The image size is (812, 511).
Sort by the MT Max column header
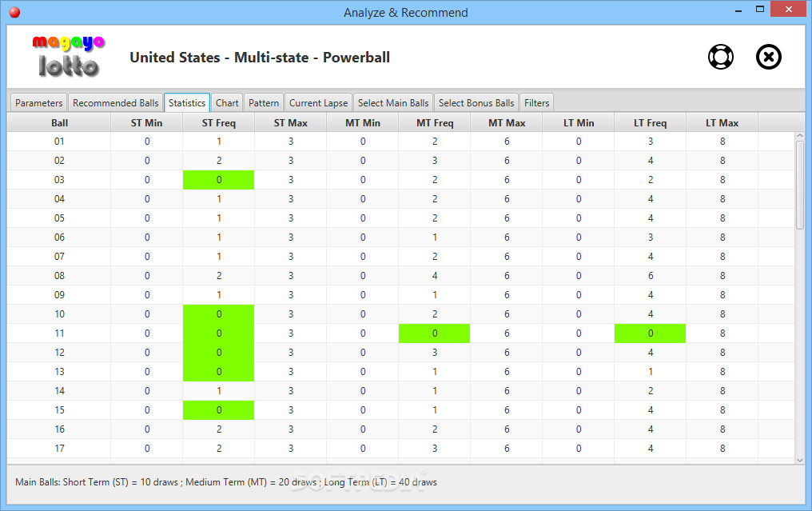[x=507, y=123]
